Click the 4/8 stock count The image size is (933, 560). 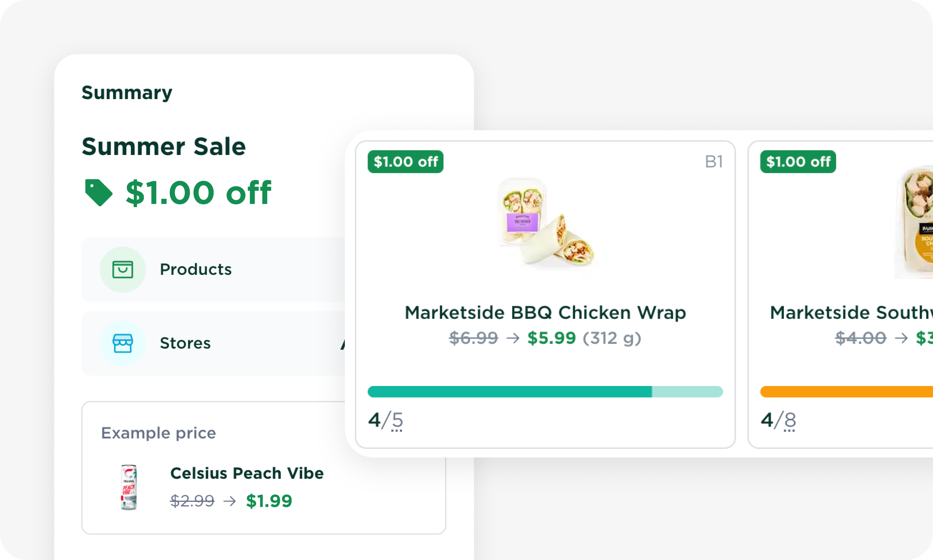tap(778, 420)
